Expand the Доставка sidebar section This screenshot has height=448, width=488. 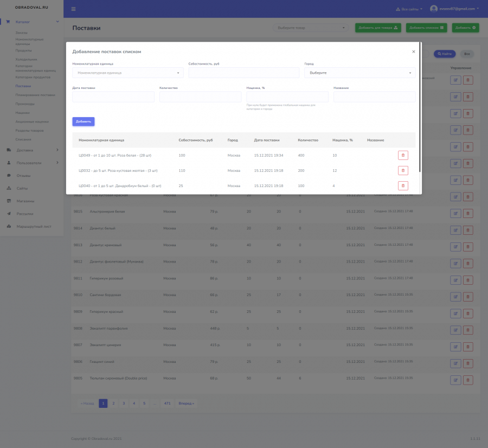[33, 150]
